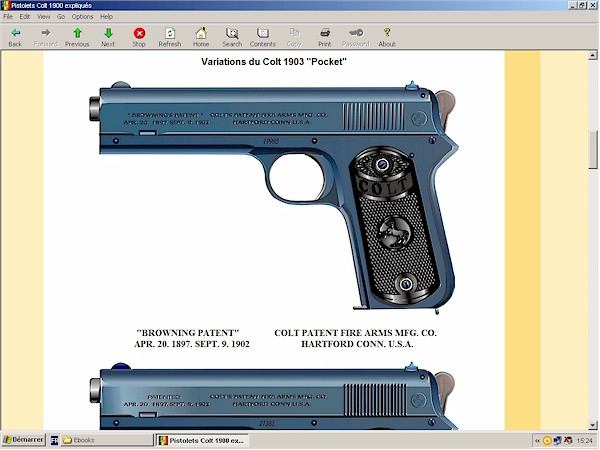Click the scrollbar up arrow
The height and width of the screenshot is (450, 600).
tap(593, 55)
